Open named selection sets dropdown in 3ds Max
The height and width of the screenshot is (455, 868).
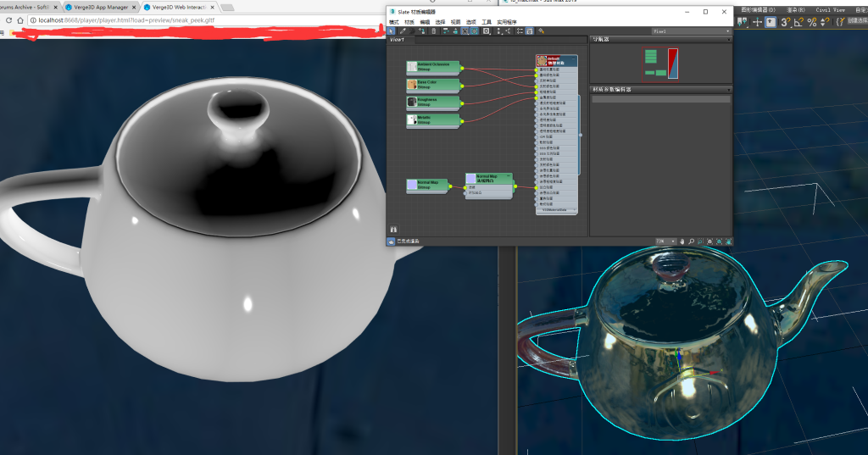[x=858, y=21]
